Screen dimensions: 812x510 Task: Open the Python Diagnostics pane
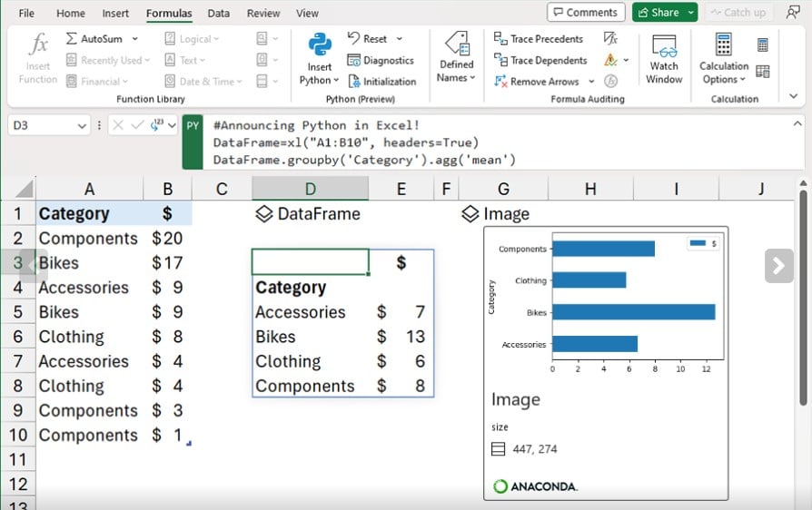coord(380,61)
